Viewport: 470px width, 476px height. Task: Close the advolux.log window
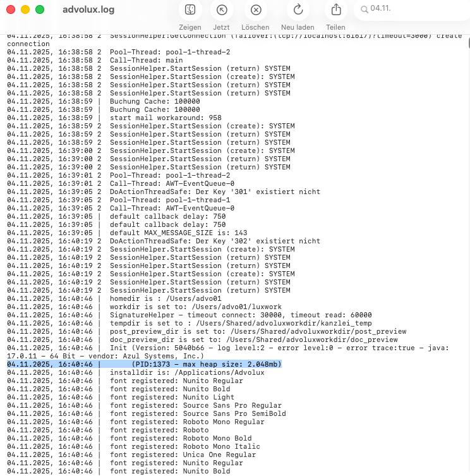click(11, 9)
